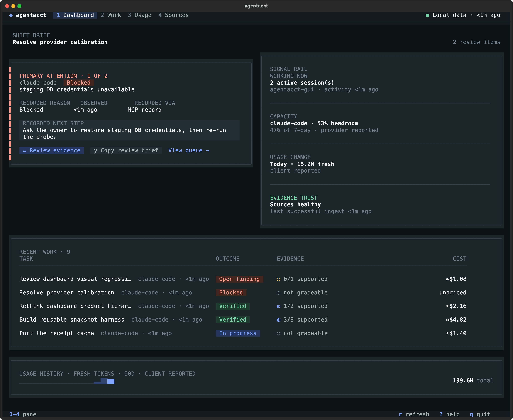Open help from the footer
Screen dimensions: 513x420
pos(449,414)
